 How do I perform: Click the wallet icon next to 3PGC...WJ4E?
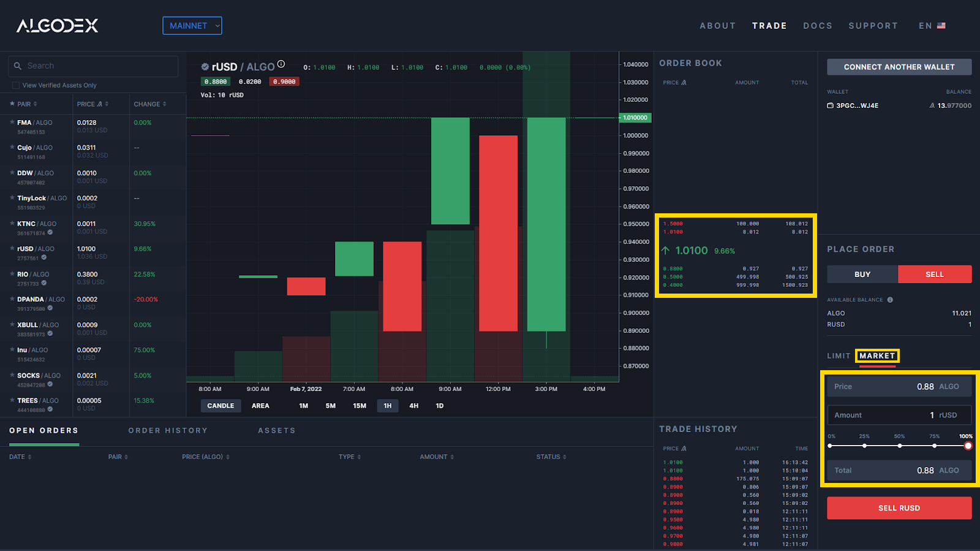830,105
